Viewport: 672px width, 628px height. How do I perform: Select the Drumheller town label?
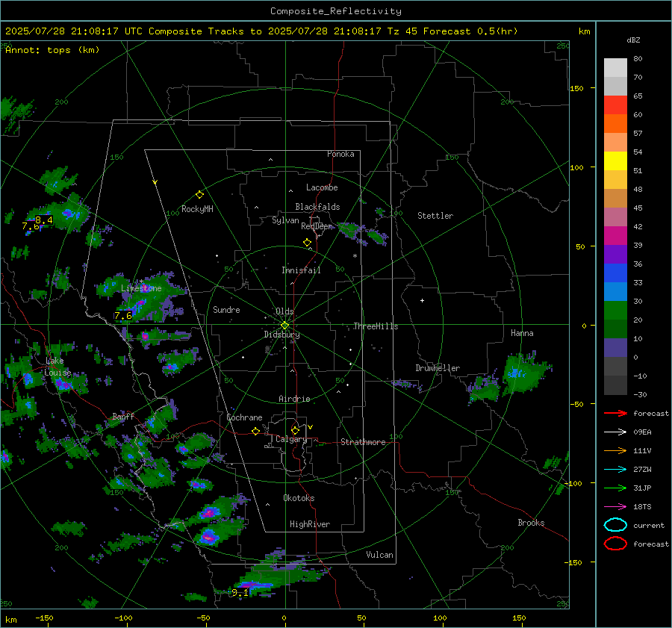point(438,368)
